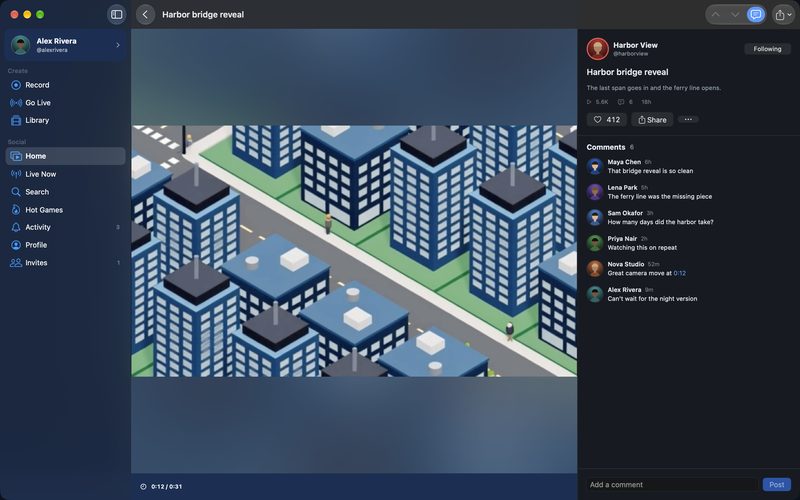Like the clip with heart 412
Image resolution: width=800 pixels, height=500 pixels.
(607, 120)
